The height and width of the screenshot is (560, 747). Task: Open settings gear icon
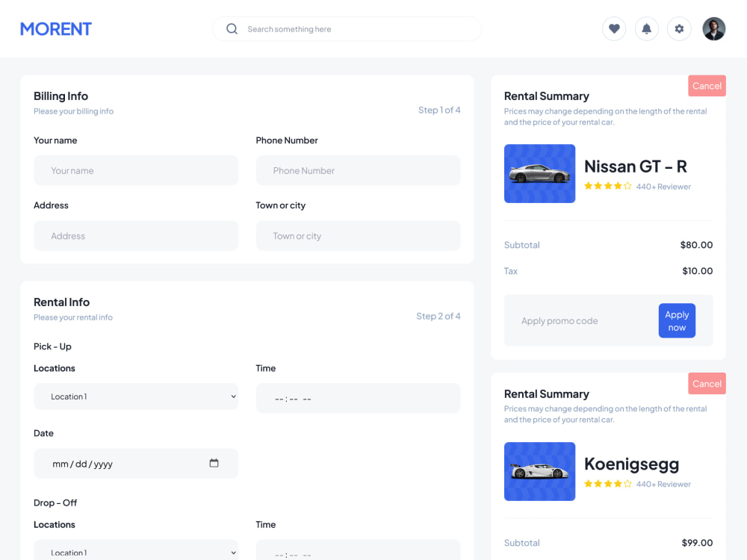pos(679,29)
